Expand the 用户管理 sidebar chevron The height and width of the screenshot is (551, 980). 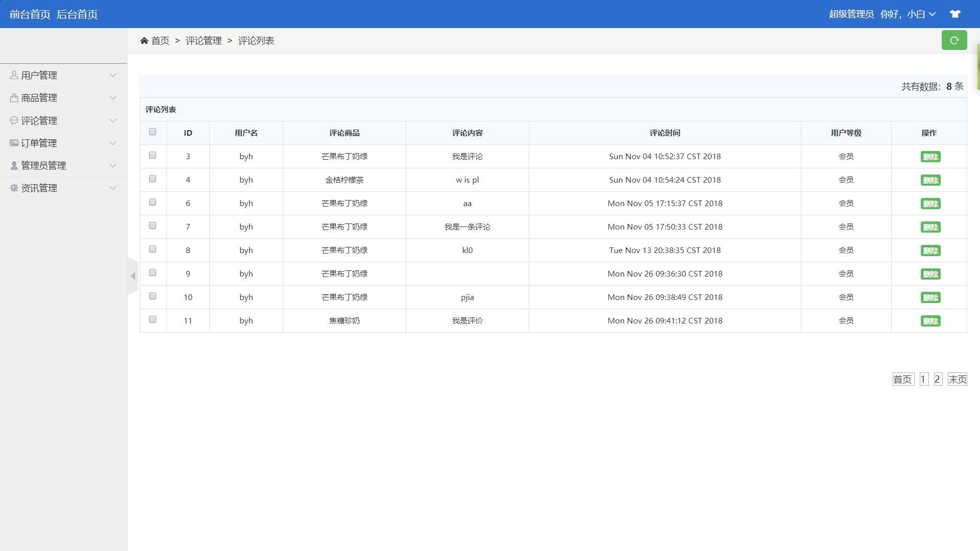click(x=113, y=76)
